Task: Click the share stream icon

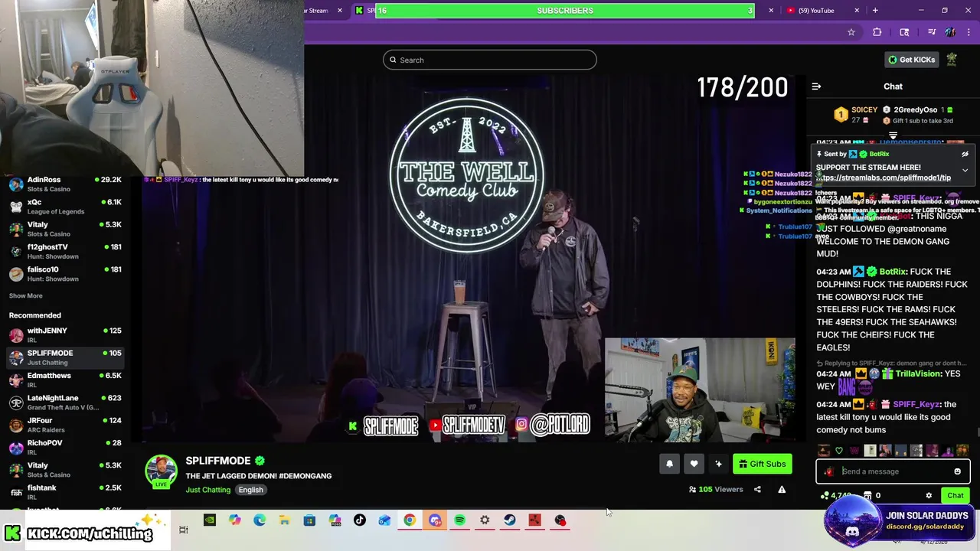Action: point(757,490)
